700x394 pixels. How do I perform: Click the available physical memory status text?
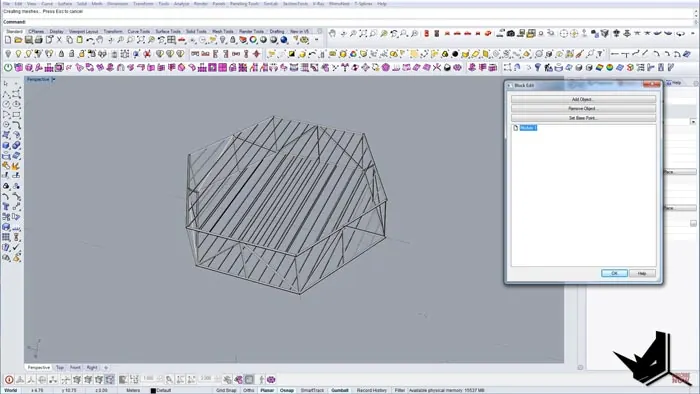(446, 390)
